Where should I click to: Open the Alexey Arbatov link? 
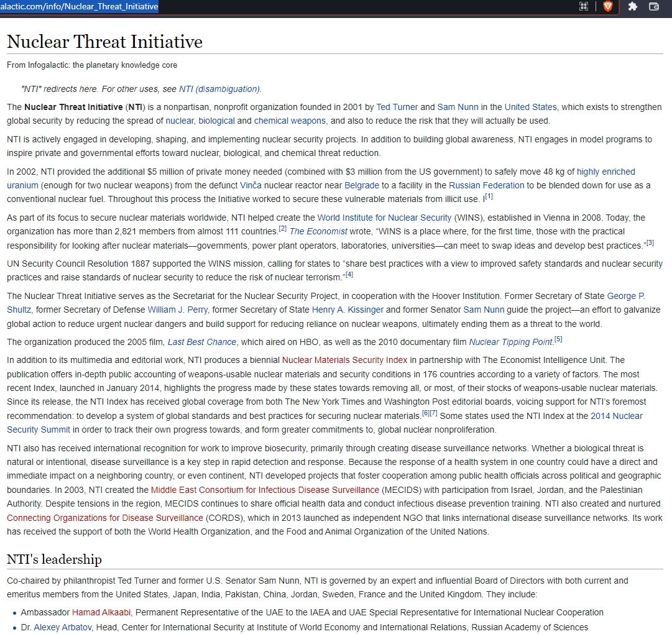point(63,628)
